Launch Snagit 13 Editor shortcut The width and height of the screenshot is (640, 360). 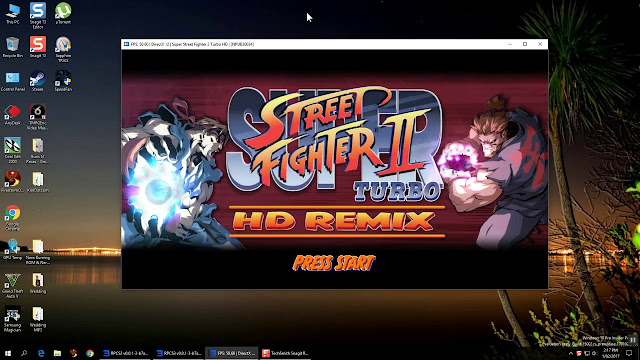pyautogui.click(x=38, y=15)
